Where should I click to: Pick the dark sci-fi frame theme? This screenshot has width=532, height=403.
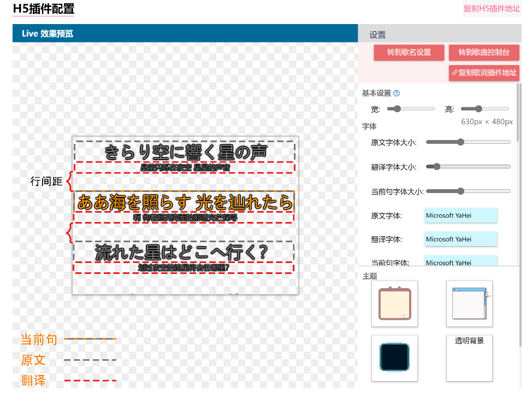[394, 358]
